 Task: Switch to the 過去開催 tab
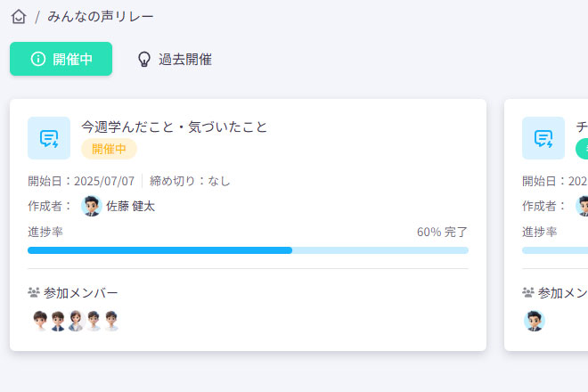175,60
